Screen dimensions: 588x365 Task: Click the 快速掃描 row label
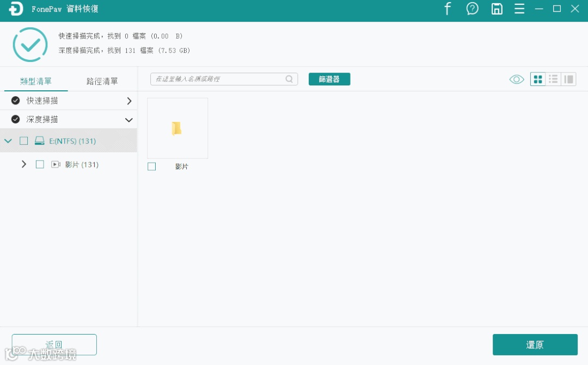pos(42,101)
